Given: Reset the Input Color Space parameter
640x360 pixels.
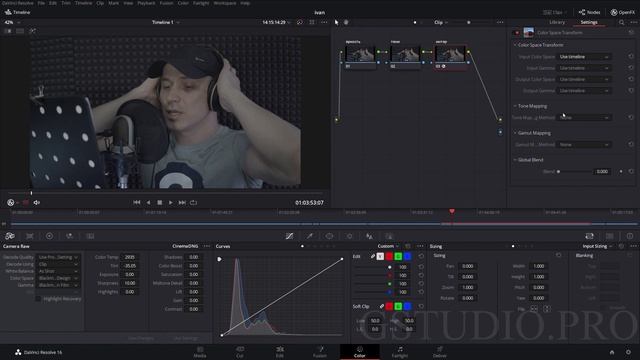Looking at the screenshot, I should click(631, 56).
